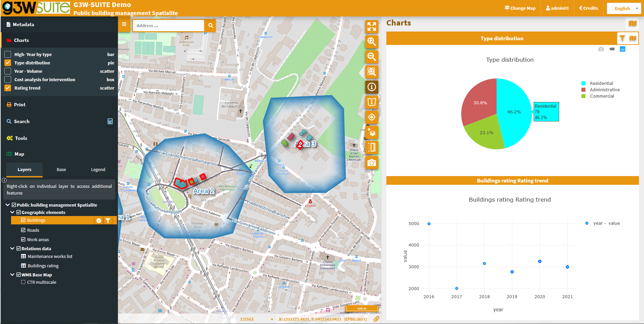Click the address search magnifier button

tap(210, 25)
